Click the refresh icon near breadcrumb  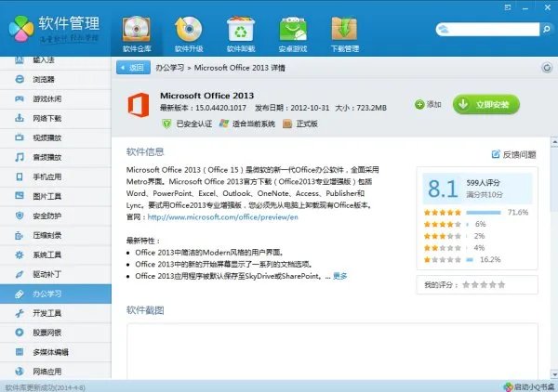tap(547, 68)
